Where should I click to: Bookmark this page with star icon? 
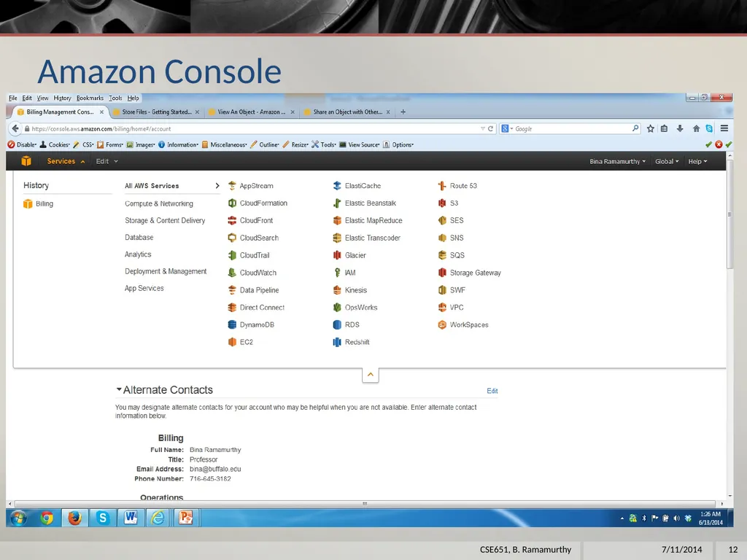650,128
